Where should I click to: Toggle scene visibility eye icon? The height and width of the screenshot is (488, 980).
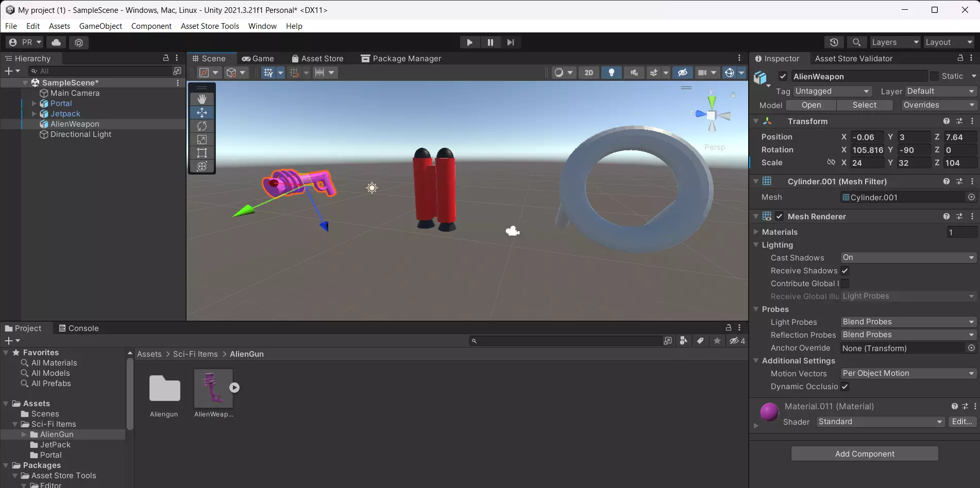point(682,73)
